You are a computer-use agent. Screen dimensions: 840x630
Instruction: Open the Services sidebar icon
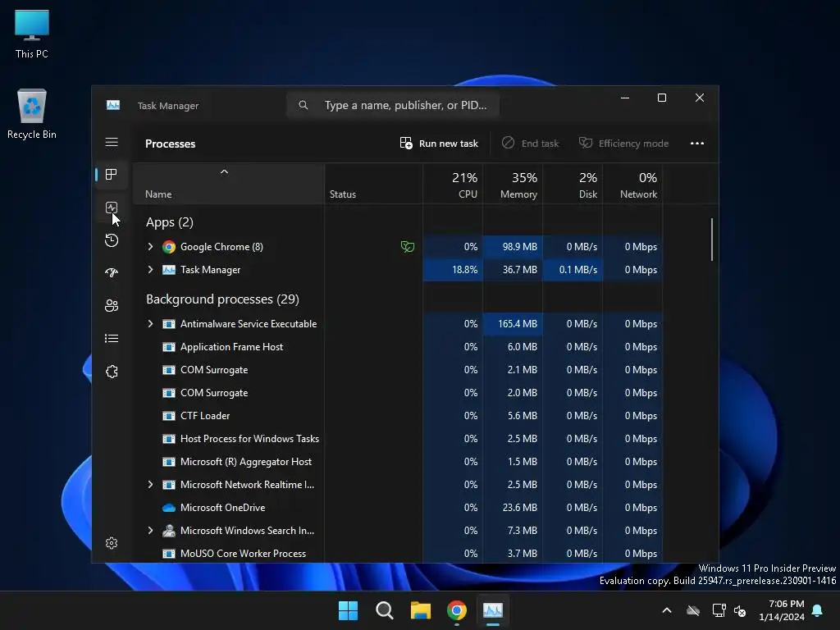pyautogui.click(x=112, y=372)
